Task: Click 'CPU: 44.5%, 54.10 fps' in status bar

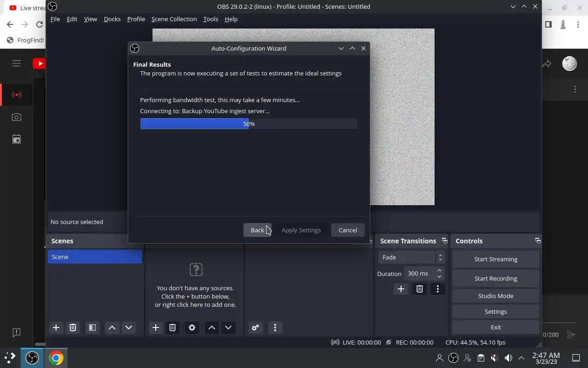Action: click(475, 342)
